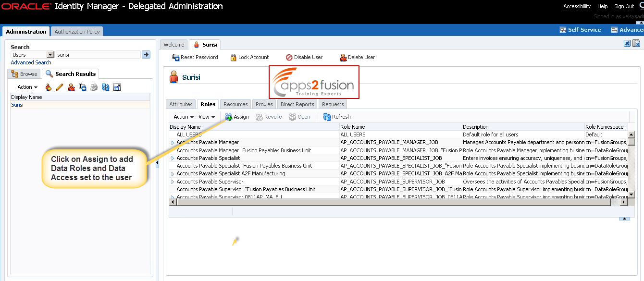This screenshot has width=644, height=281.
Task: Open the Attributes tab
Action: 181,104
